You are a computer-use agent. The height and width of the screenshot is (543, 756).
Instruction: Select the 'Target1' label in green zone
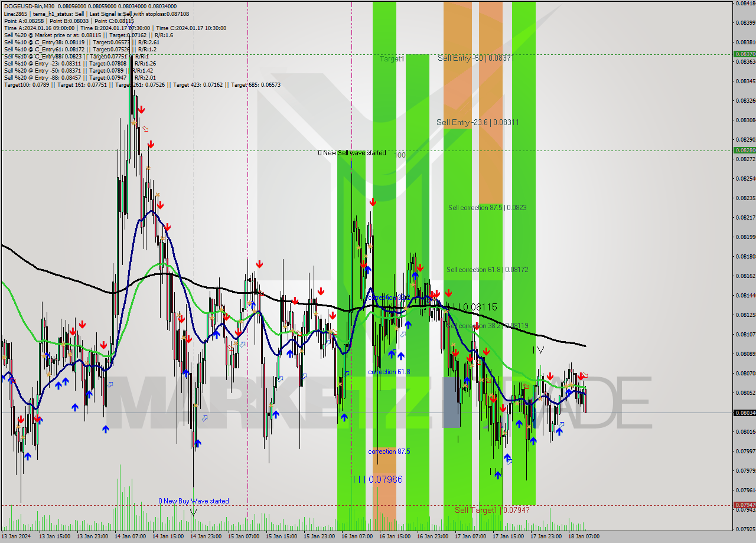pyautogui.click(x=392, y=59)
